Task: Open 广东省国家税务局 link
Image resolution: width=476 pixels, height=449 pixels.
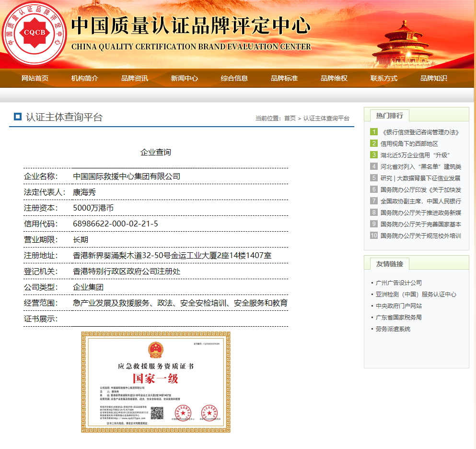Action: point(399,318)
